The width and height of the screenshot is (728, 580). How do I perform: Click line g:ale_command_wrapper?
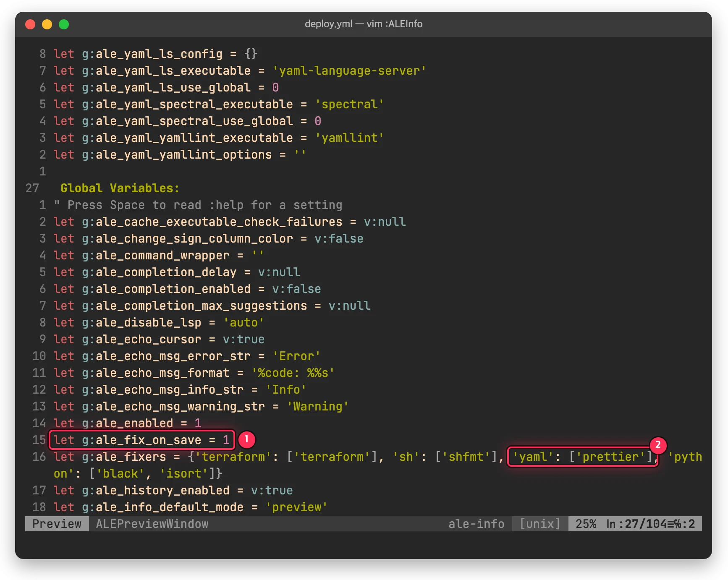[x=159, y=255]
